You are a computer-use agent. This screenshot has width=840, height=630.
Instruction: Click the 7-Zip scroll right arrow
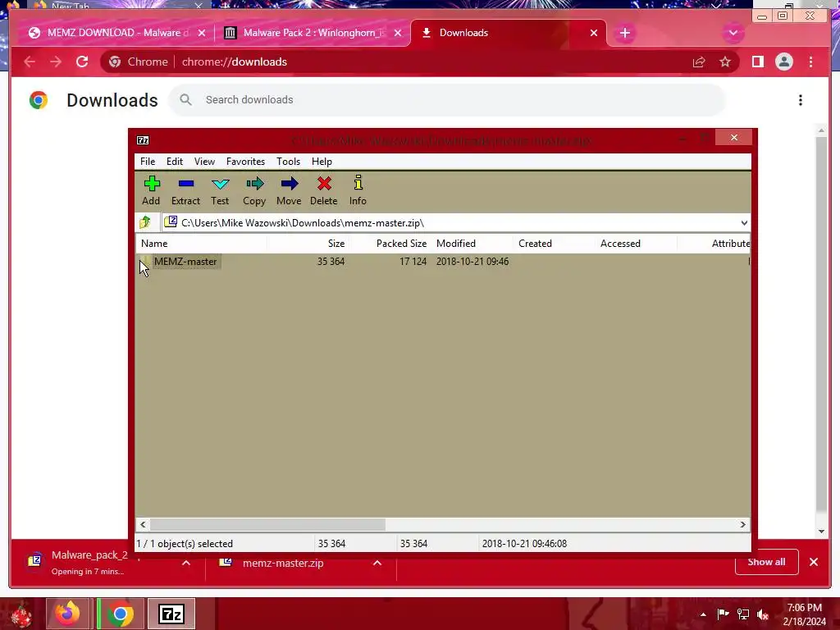click(742, 524)
